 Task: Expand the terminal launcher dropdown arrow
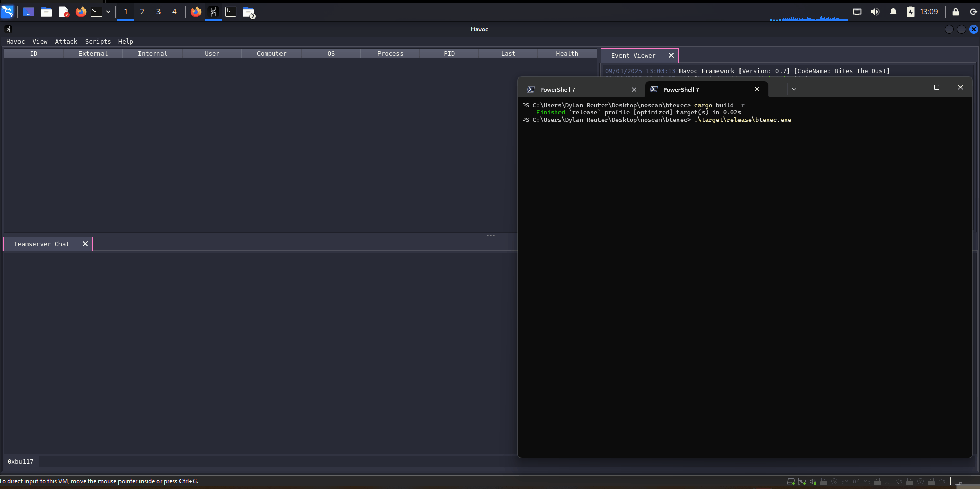coord(108,12)
